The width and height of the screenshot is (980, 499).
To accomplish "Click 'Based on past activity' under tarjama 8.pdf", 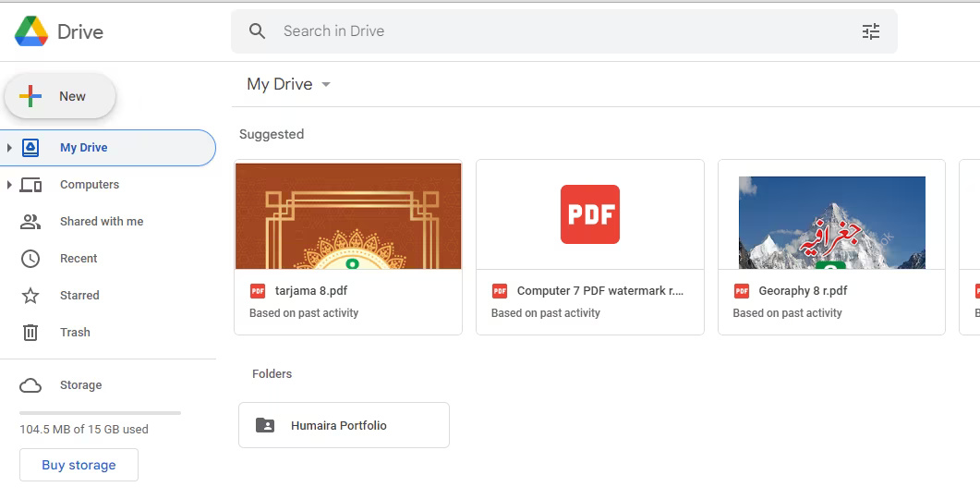I will tap(304, 313).
